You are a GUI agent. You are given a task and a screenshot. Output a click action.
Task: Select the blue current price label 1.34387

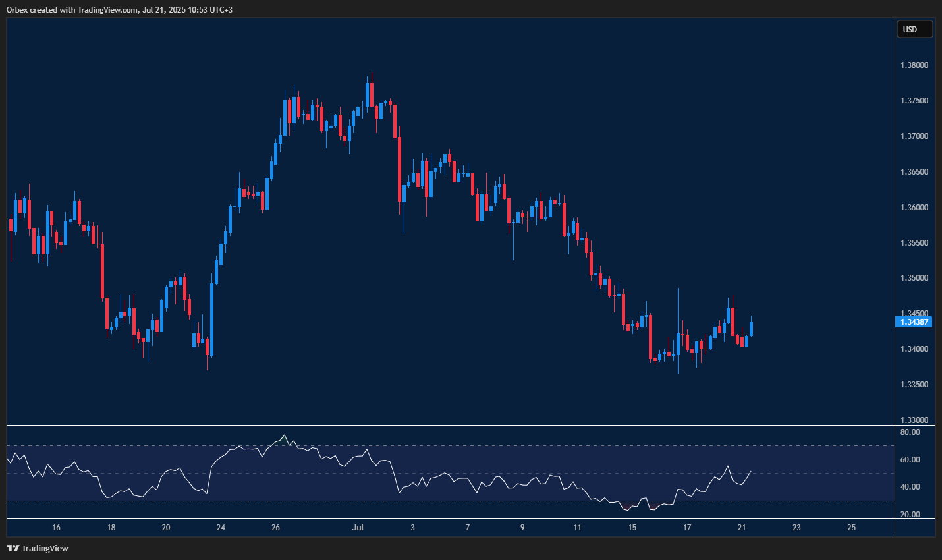914,322
